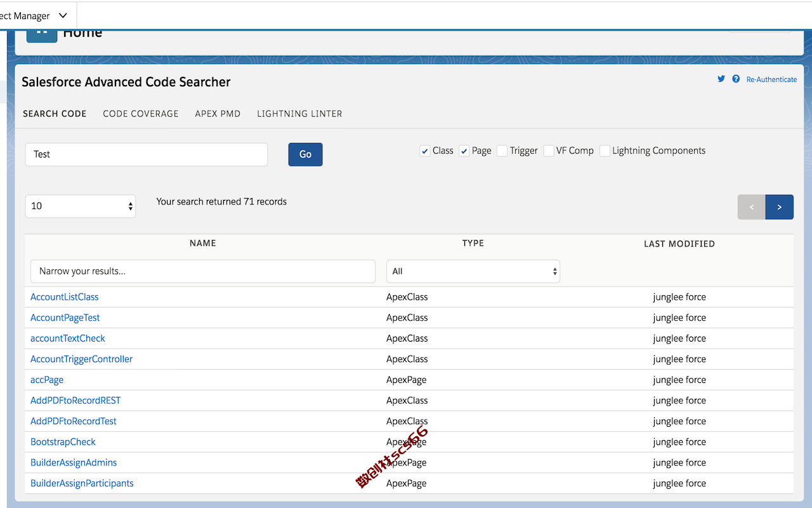
Task: Click the help question mark icon
Action: click(x=736, y=79)
